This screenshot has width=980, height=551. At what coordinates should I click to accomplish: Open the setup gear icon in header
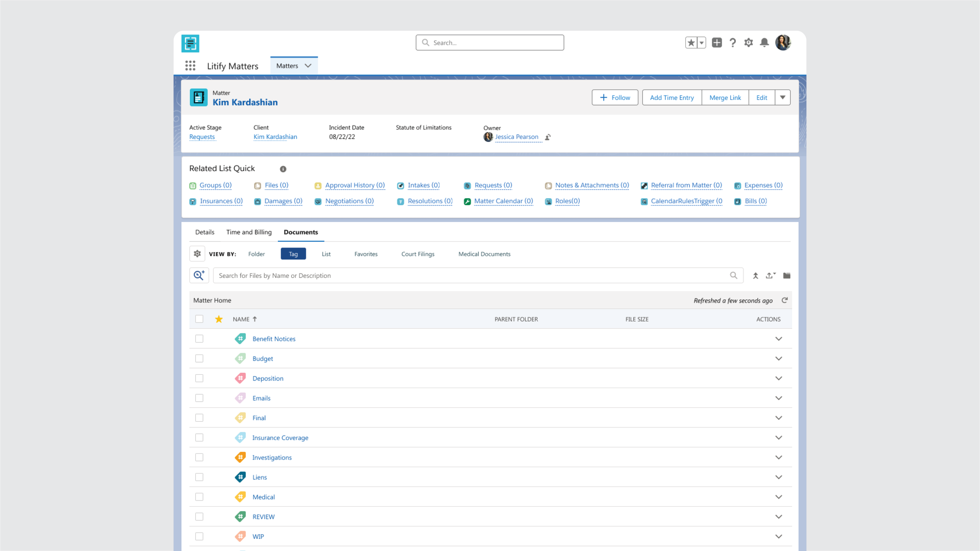pyautogui.click(x=748, y=42)
